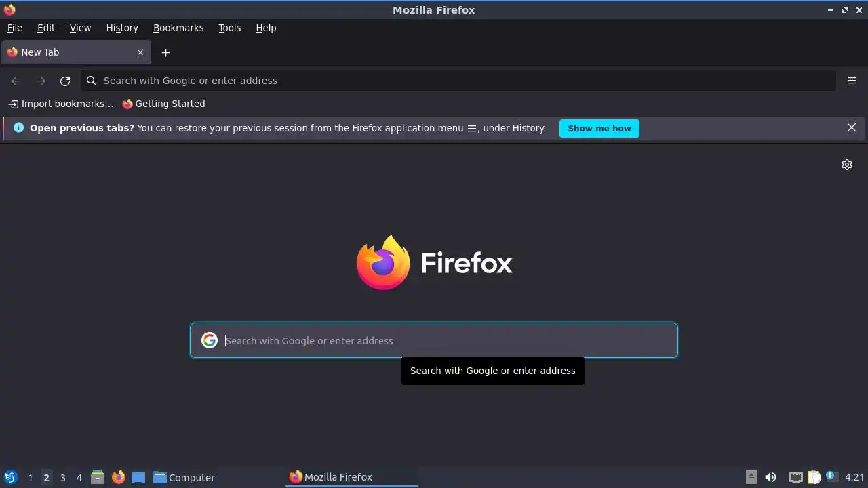868x488 pixels.
Task: Open the View menu
Action: (80, 28)
